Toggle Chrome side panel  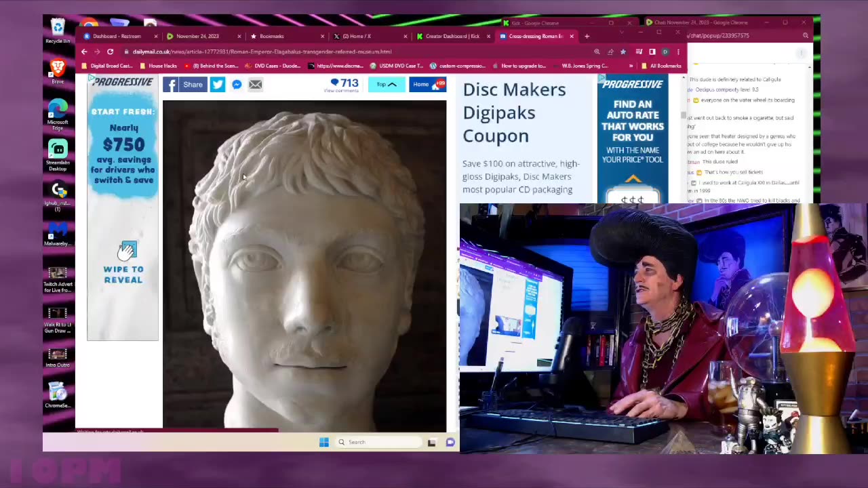(652, 52)
